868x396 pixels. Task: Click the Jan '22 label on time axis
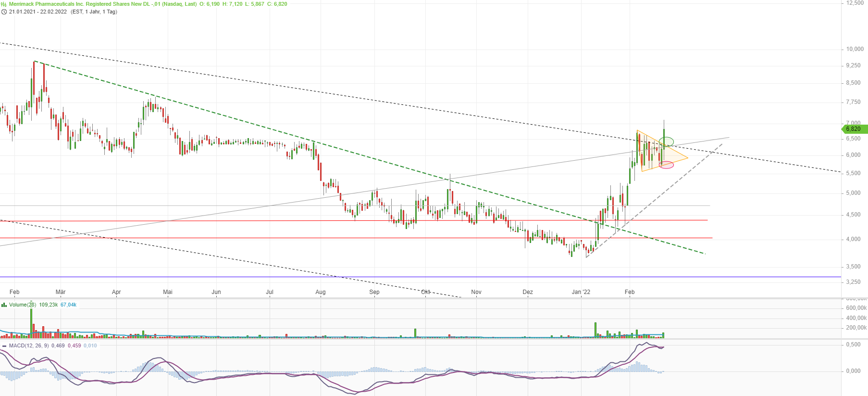click(x=581, y=292)
